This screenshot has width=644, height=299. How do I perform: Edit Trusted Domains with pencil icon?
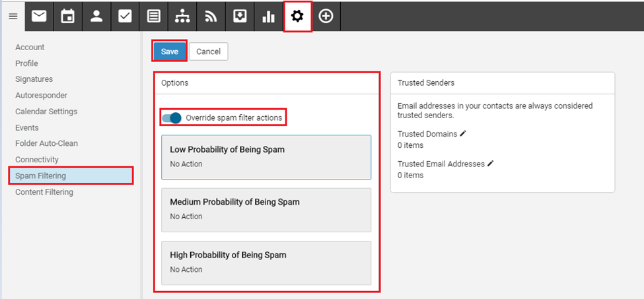[x=463, y=133]
